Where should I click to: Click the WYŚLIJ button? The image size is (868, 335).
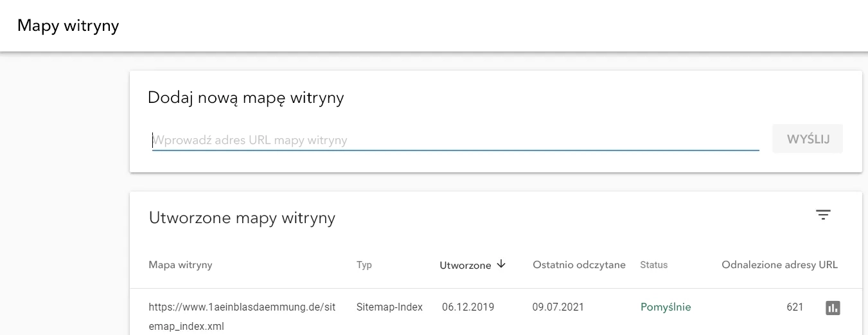click(808, 140)
